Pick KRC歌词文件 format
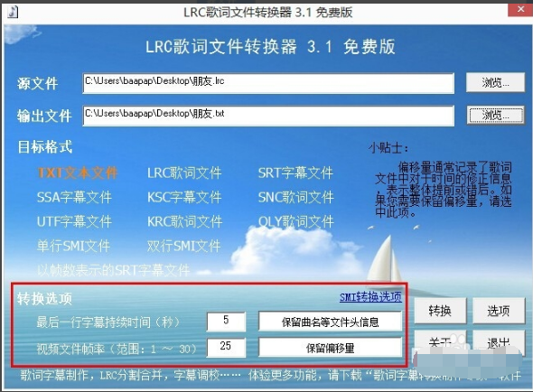533x392 pixels. pyautogui.click(x=185, y=221)
